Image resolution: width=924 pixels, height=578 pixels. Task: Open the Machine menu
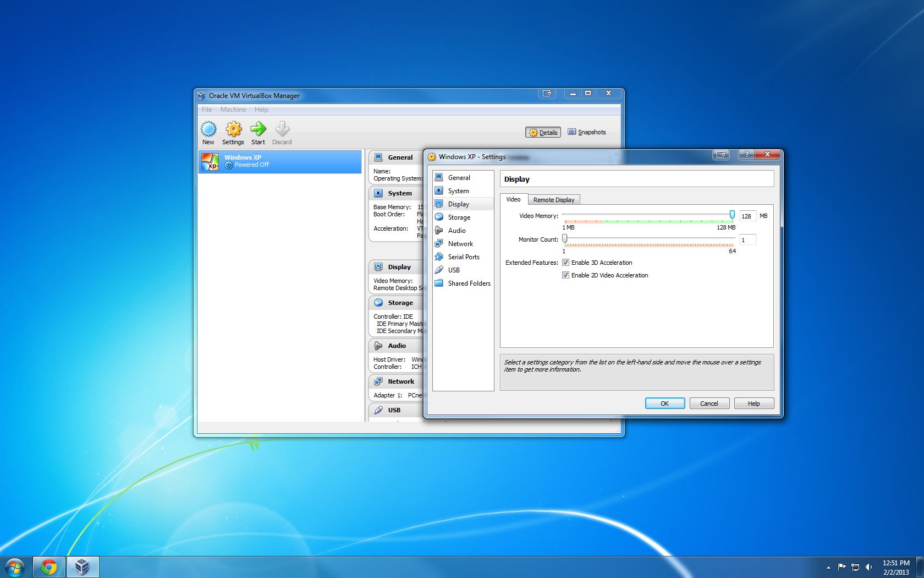click(x=233, y=109)
